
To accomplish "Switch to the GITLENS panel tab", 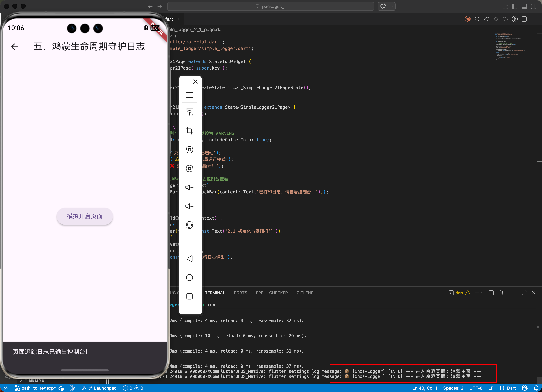I will tap(305, 293).
